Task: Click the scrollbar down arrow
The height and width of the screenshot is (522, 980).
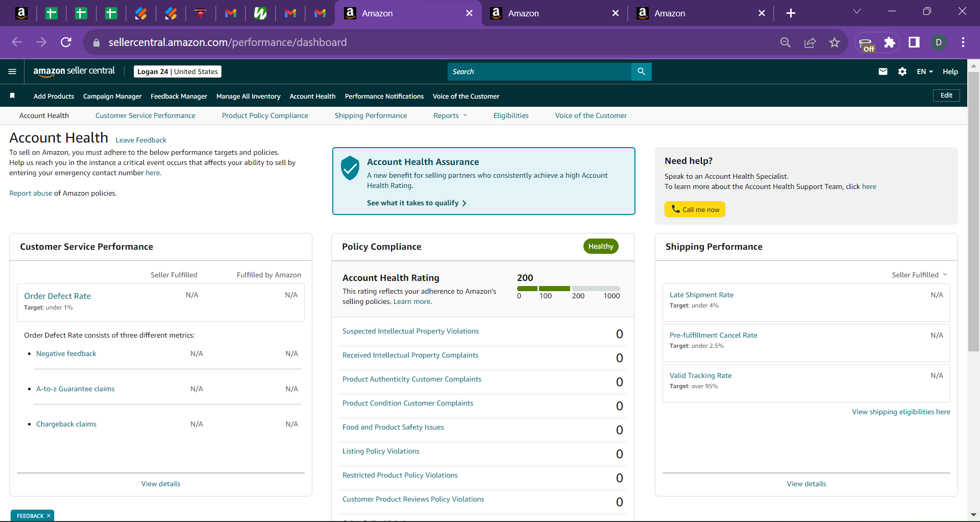Action: [973, 514]
